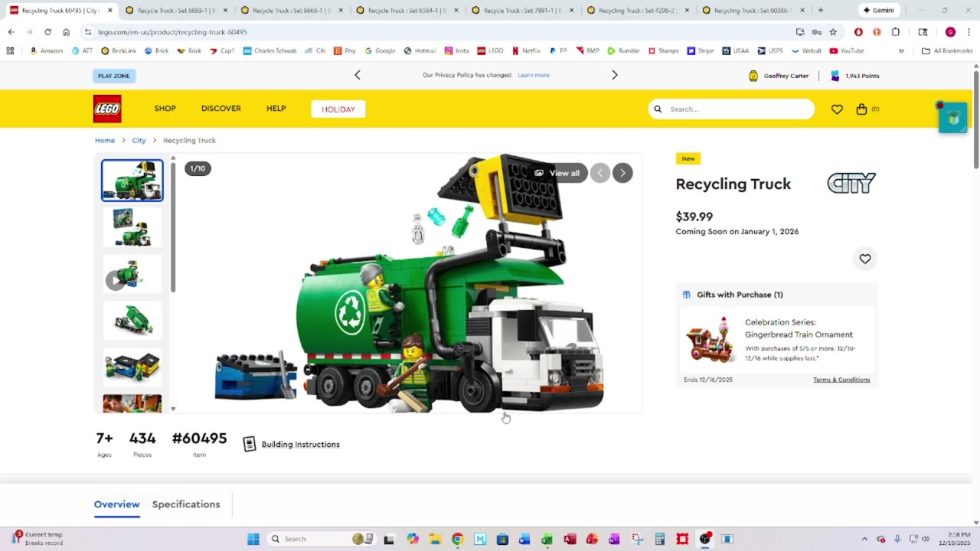Screen dimensions: 980x551
Task: Open the shopping bag icon
Action: pyautogui.click(x=862, y=109)
